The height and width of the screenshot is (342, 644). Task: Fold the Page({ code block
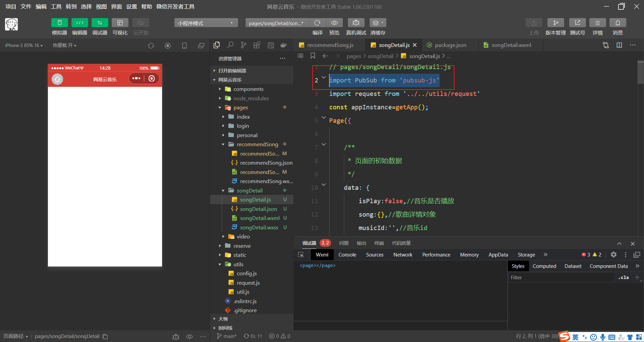pyautogui.click(x=324, y=118)
